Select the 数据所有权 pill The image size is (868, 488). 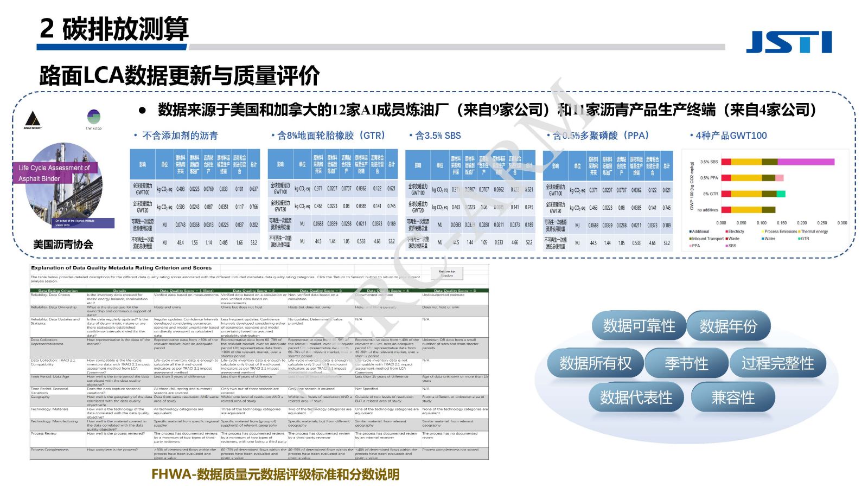coord(595,363)
